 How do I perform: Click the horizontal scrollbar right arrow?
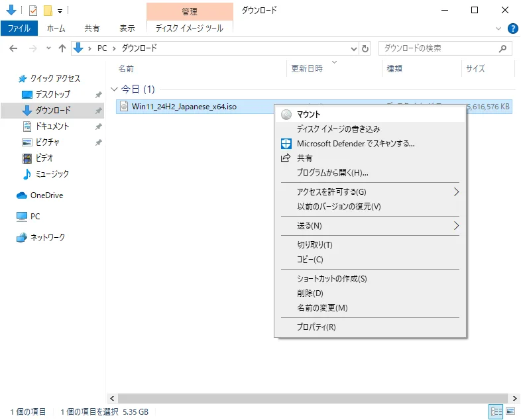pyautogui.click(x=514, y=398)
